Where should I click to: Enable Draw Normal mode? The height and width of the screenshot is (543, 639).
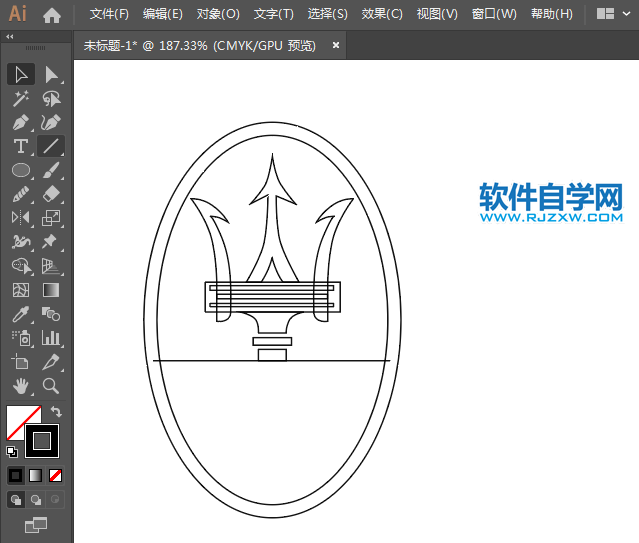pos(16,500)
